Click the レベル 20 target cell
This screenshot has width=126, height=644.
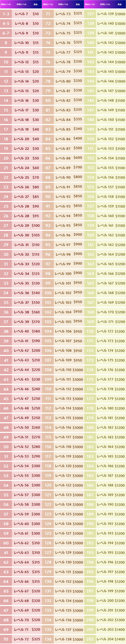point(22,139)
